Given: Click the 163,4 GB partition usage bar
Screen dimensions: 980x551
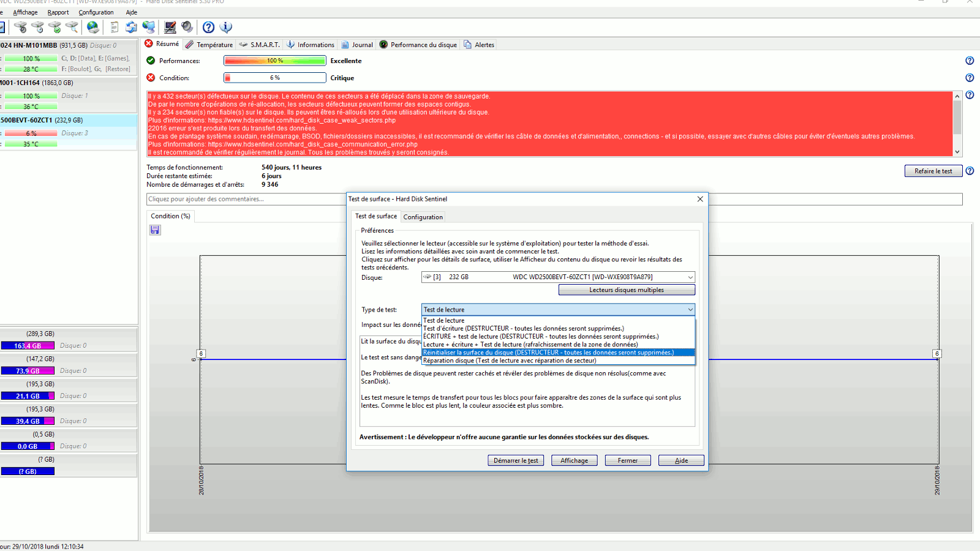Looking at the screenshot, I should pos(28,345).
